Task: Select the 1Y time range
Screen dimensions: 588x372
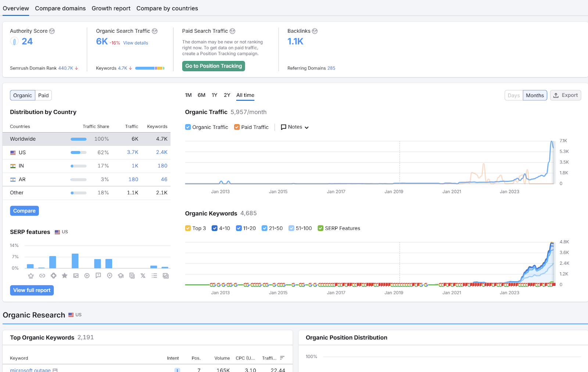Action: point(214,95)
